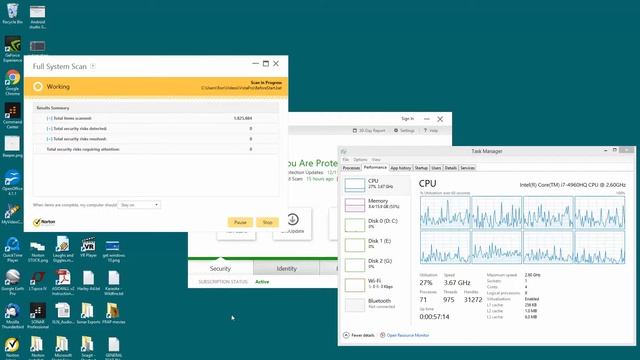Image resolution: width=640 pixels, height=360 pixels.
Task: Click the 3.67 GHz speed value
Action: pos(457,282)
